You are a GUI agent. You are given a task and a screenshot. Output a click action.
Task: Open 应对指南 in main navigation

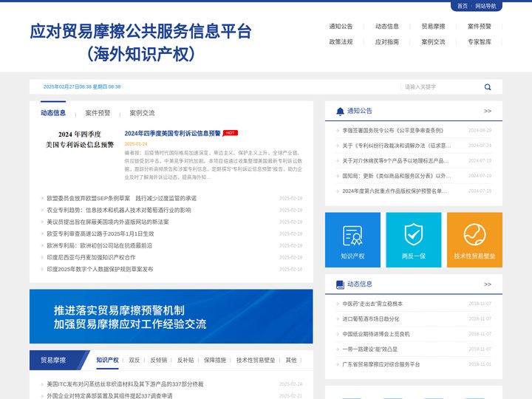tap(386, 41)
